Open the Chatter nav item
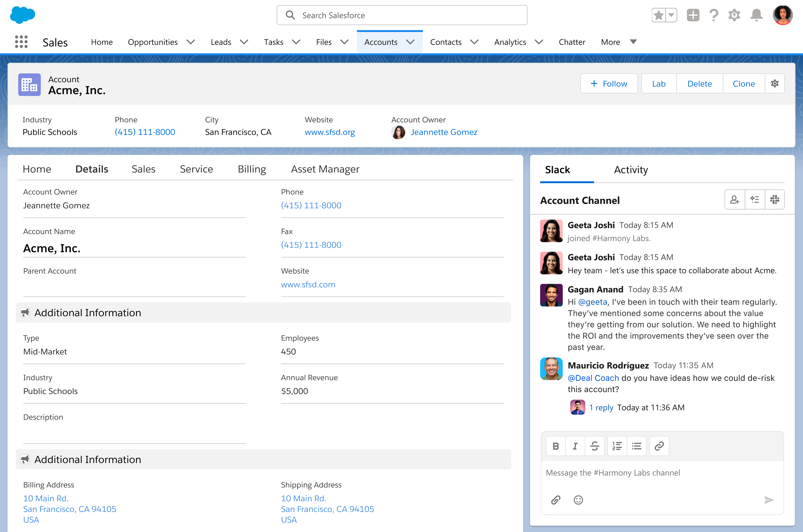This screenshot has height=532, width=803. (x=572, y=42)
